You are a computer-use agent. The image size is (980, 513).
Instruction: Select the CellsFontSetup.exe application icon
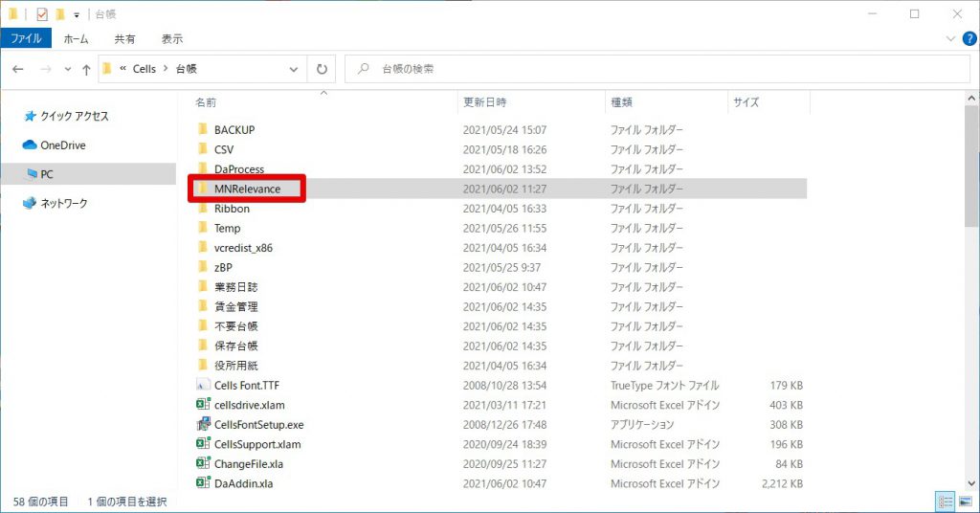(203, 424)
